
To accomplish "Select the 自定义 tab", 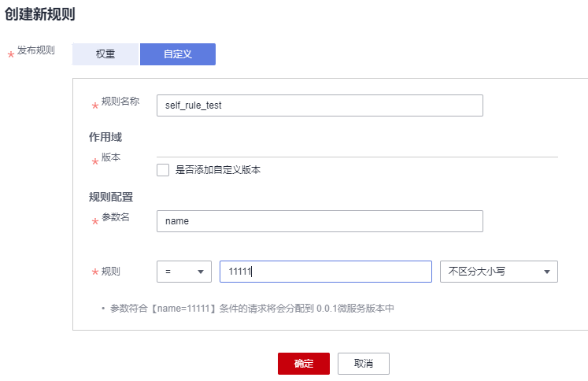I will (x=177, y=54).
